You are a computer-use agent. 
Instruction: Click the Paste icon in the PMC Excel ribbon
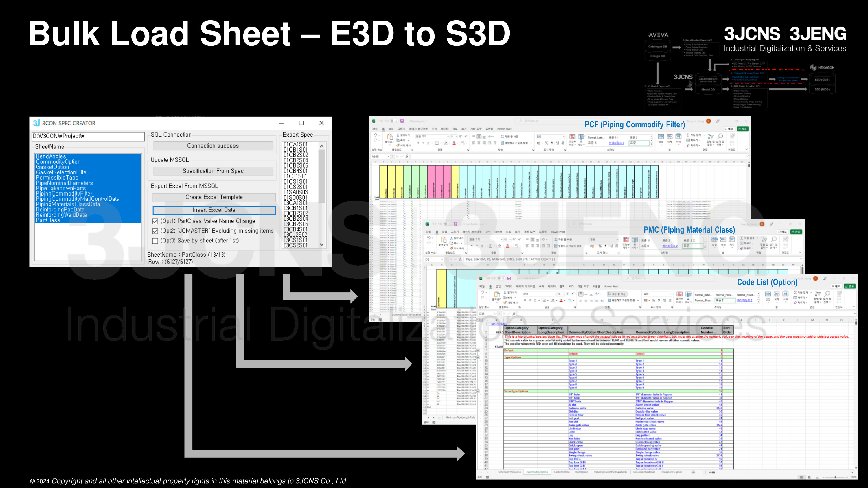(x=444, y=240)
